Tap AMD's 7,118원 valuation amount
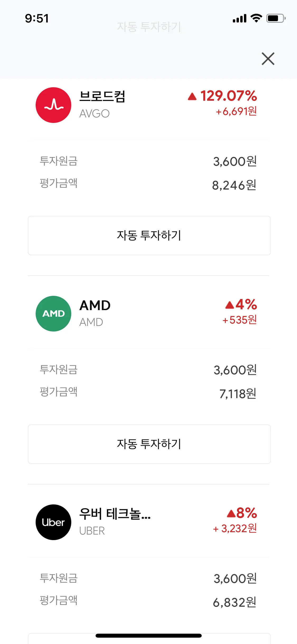Screen dimensions: 297x644 238,394
